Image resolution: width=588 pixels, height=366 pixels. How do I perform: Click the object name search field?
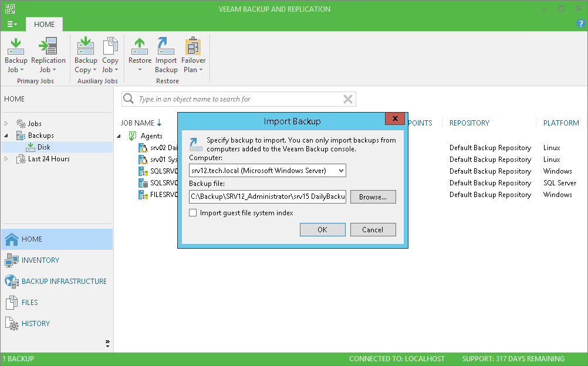point(239,99)
